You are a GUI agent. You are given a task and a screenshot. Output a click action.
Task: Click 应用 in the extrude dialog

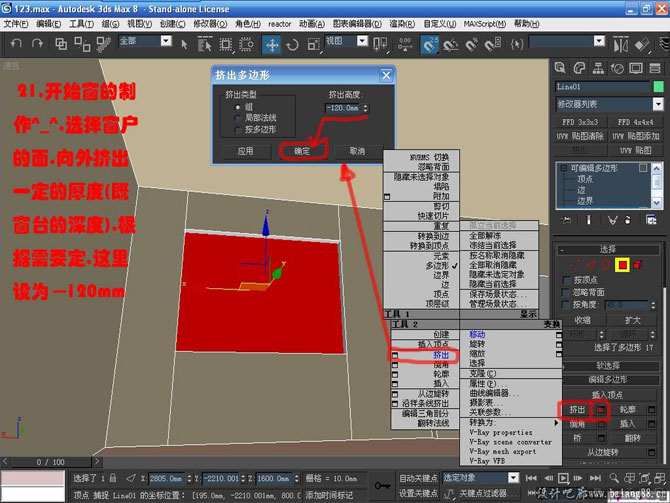click(x=245, y=151)
